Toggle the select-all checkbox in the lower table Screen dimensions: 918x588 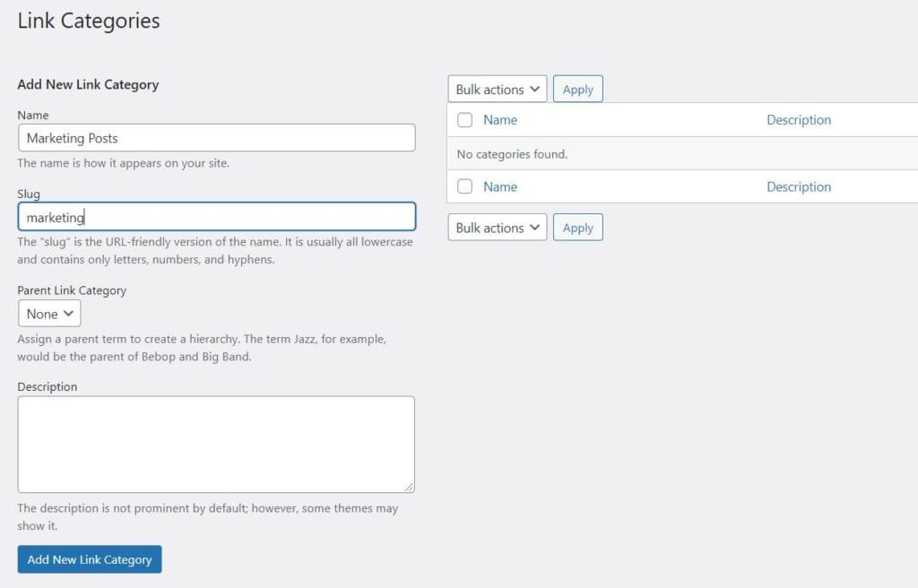pos(463,186)
